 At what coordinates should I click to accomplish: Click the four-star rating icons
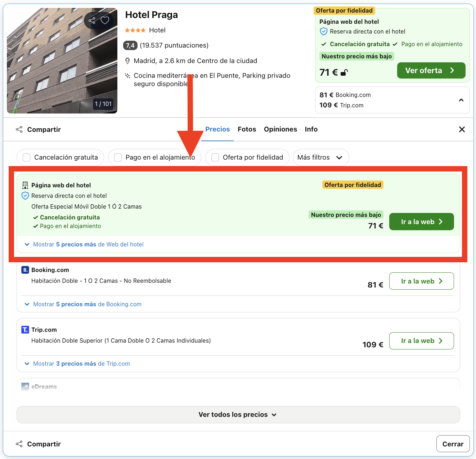tap(135, 30)
